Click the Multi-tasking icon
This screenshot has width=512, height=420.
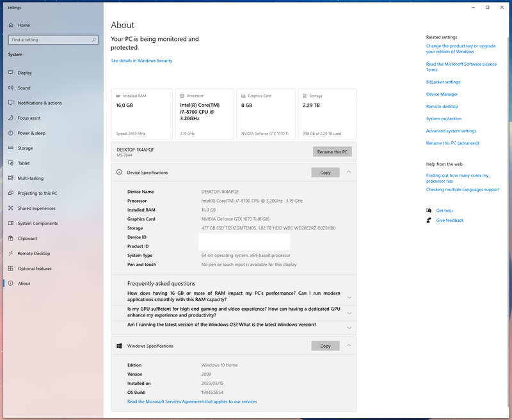coord(11,178)
